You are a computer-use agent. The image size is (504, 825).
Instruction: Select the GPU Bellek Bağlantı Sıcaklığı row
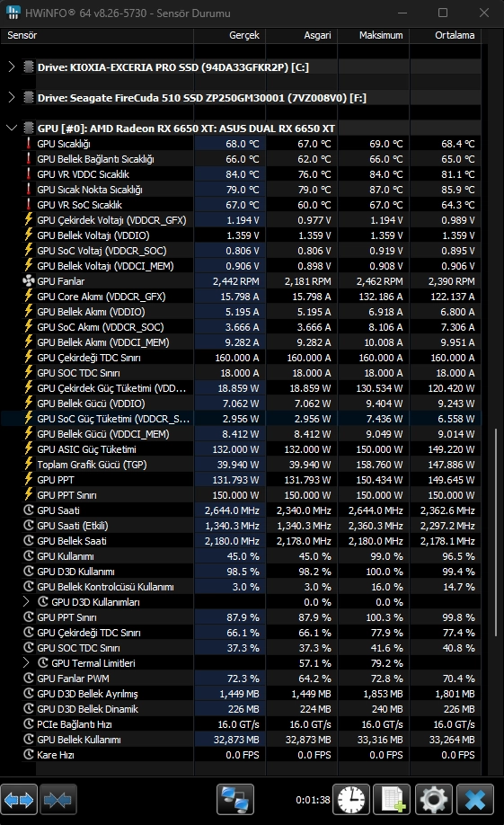click(241, 159)
